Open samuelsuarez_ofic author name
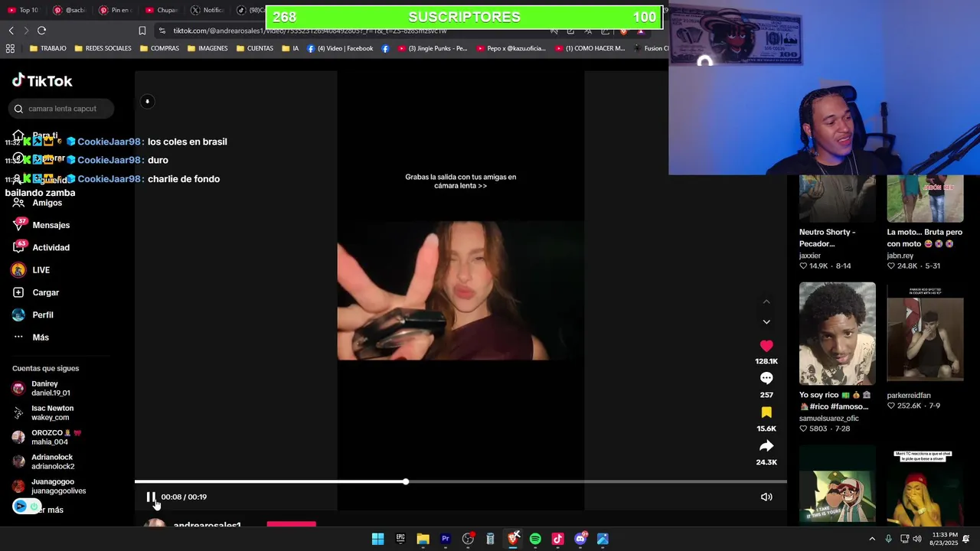Viewport: 980px width, 551px height. point(829,419)
